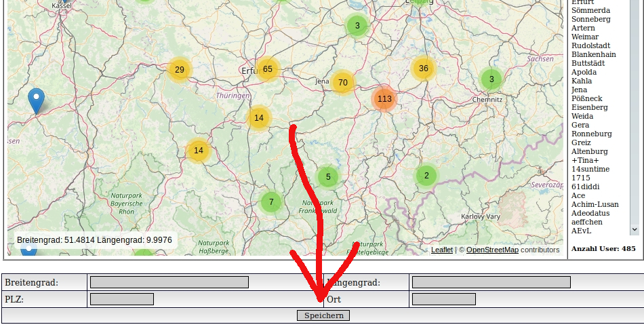Click the green cluster marker 2
The height and width of the screenshot is (329, 644).
click(426, 176)
